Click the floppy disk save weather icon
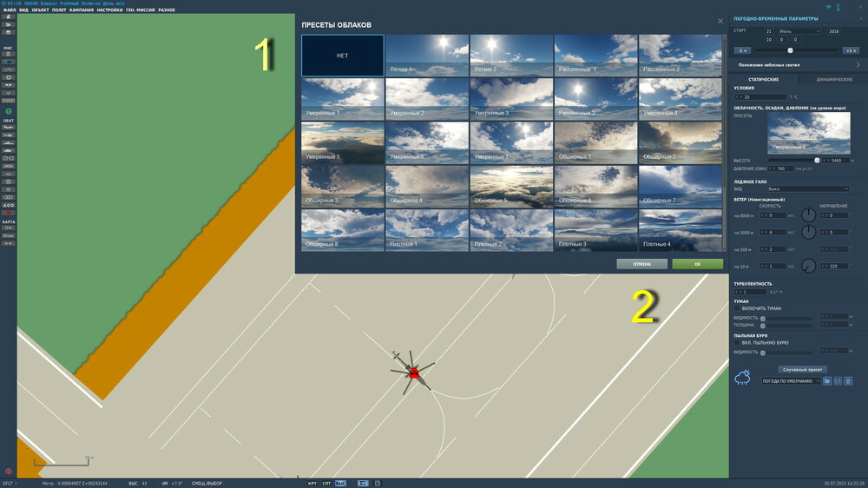The width and height of the screenshot is (868, 488). point(838,381)
